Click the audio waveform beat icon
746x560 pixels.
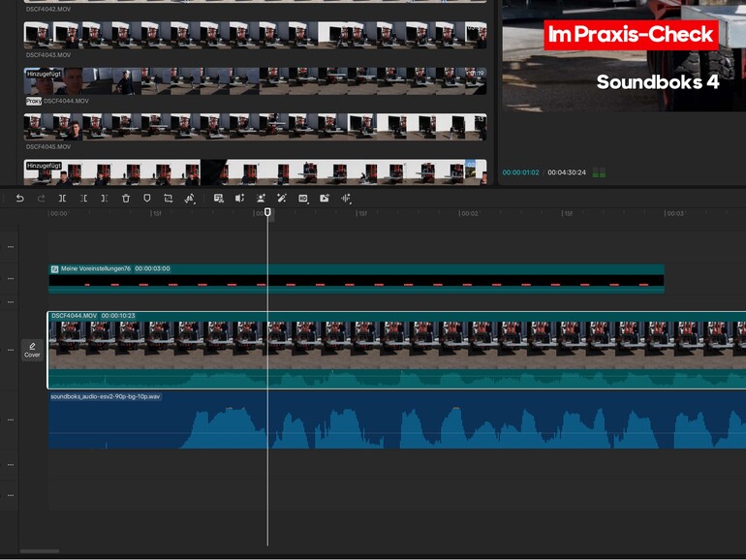(x=346, y=199)
